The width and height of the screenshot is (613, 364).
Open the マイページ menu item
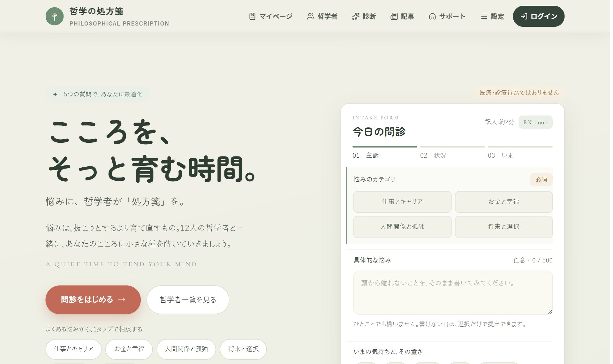(271, 16)
